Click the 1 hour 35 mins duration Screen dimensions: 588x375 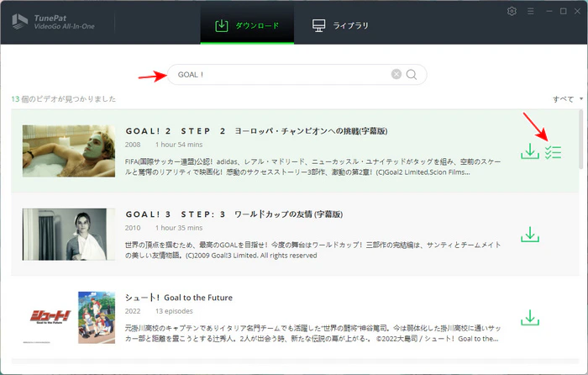[x=179, y=228]
